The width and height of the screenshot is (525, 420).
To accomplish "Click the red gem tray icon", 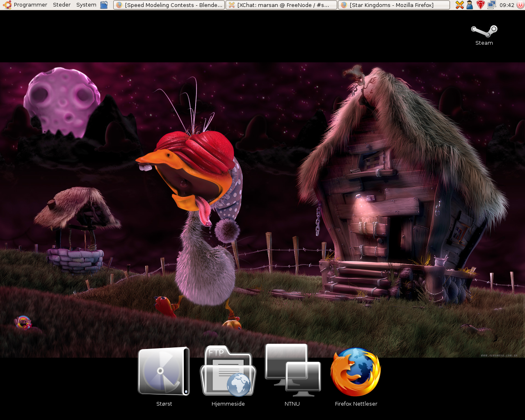I will (481, 5).
